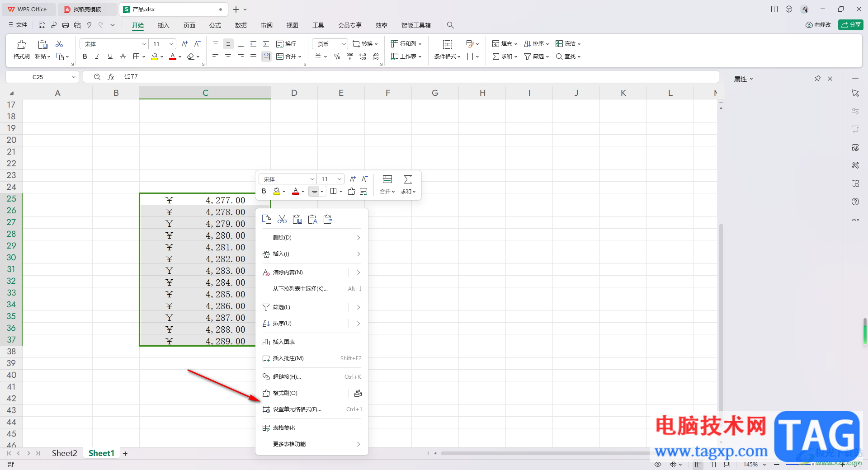The height and width of the screenshot is (470, 868).
Task: Click the Rows and Columns button
Action: pyautogui.click(x=406, y=44)
